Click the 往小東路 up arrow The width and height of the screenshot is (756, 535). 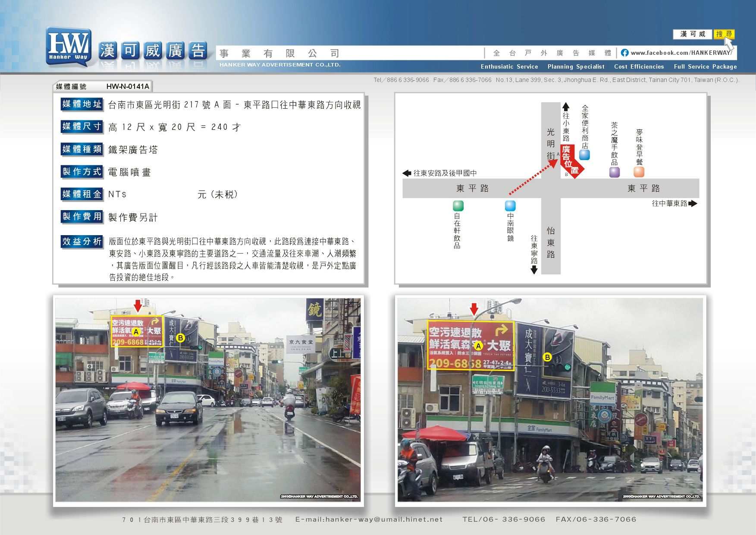pos(566,107)
